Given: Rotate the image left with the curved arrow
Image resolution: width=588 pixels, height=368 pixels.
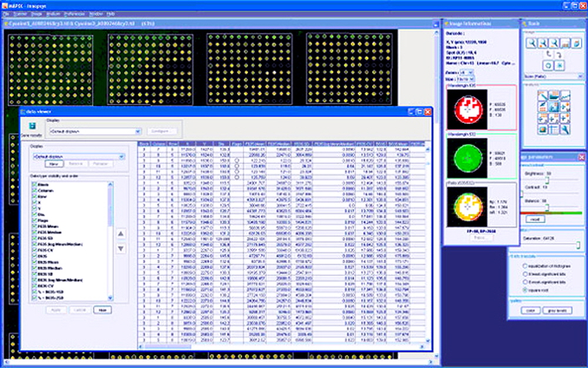Looking at the screenshot, I should [548, 54].
